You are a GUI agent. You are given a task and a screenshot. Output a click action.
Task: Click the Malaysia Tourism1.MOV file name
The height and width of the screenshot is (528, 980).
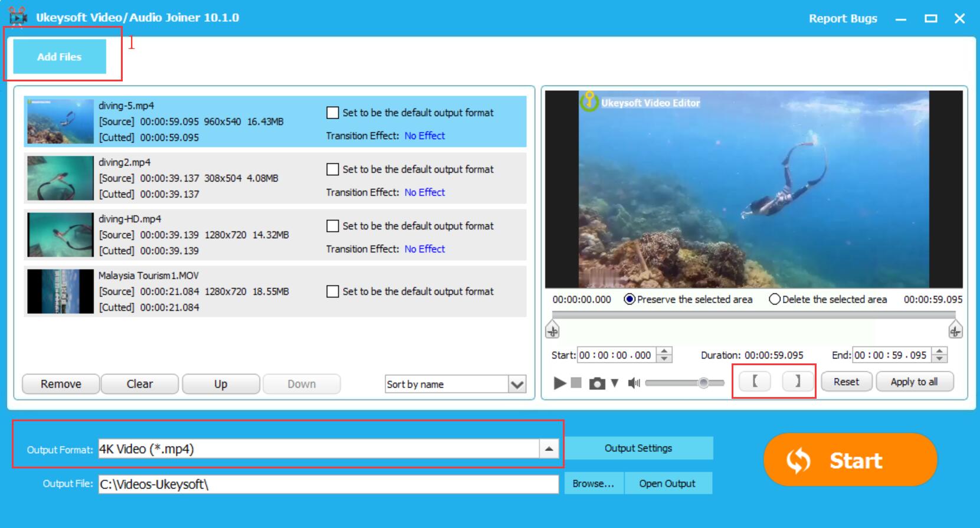coord(149,276)
